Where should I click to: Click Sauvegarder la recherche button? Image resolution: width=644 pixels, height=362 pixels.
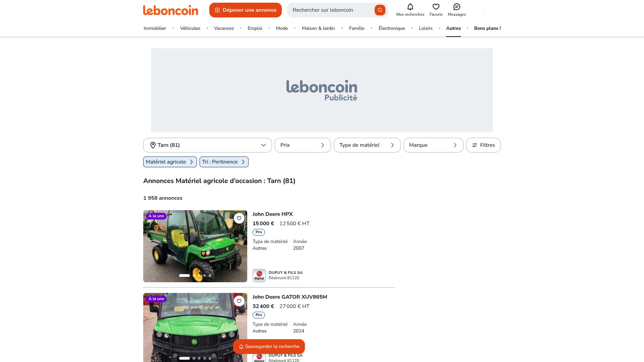(x=269, y=347)
